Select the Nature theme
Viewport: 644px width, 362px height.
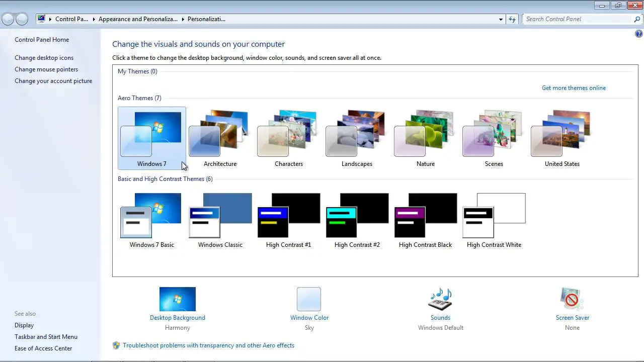tap(425, 138)
